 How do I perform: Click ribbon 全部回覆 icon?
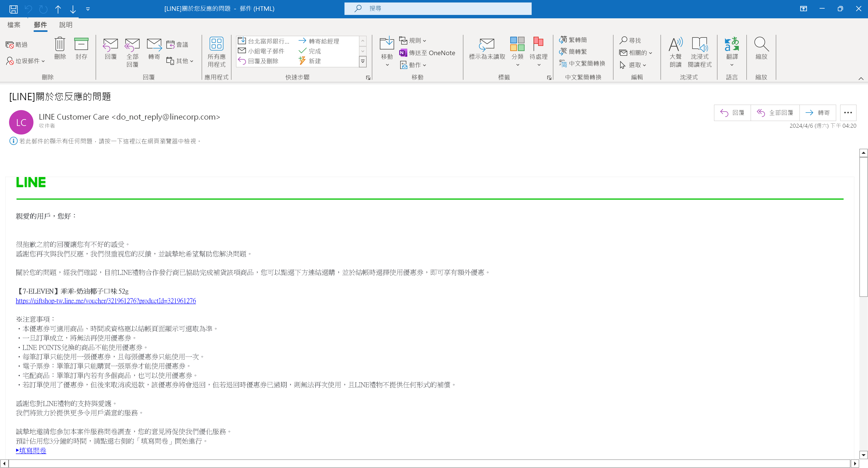coord(132,52)
